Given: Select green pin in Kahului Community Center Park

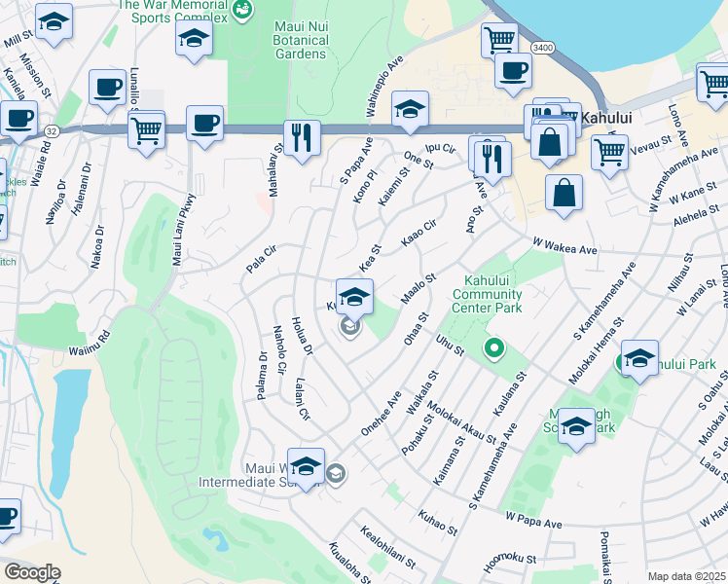Looking at the screenshot, I should (x=494, y=349).
